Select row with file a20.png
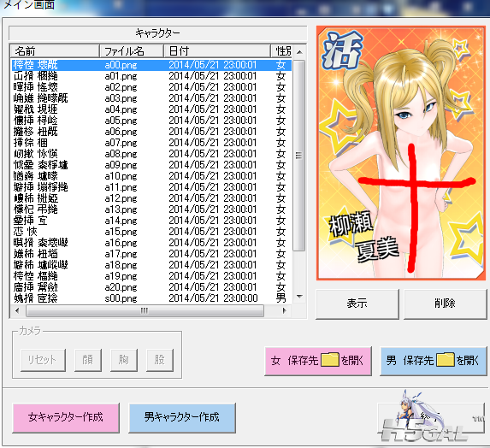490x448 pixels. 151,287
